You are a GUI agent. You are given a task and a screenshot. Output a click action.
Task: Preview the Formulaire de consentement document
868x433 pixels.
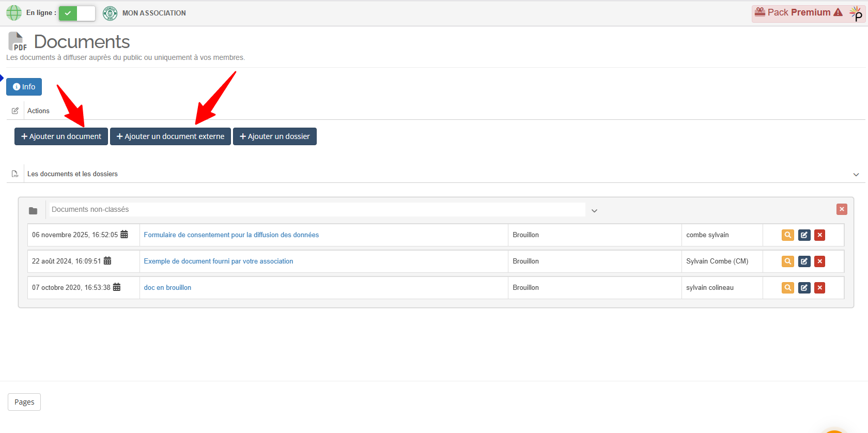(x=787, y=235)
